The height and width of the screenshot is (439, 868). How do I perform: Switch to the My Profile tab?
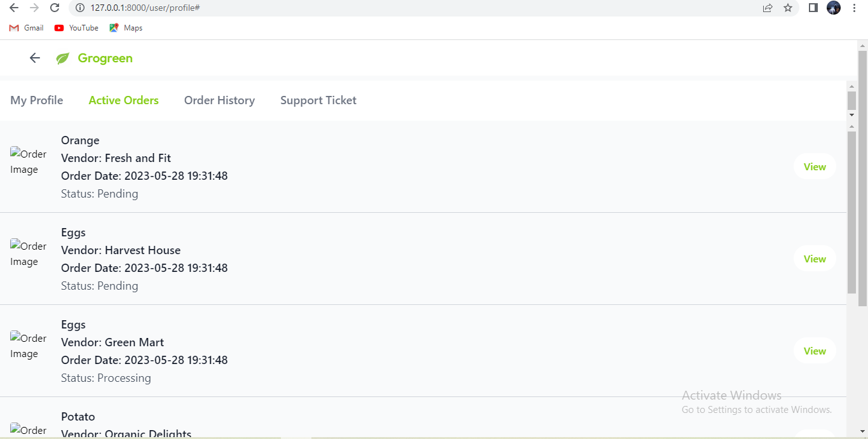coord(37,100)
